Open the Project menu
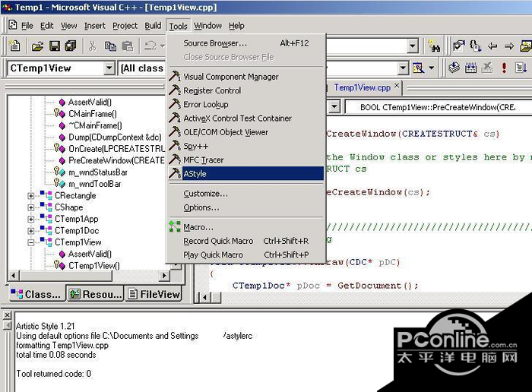 (x=125, y=26)
